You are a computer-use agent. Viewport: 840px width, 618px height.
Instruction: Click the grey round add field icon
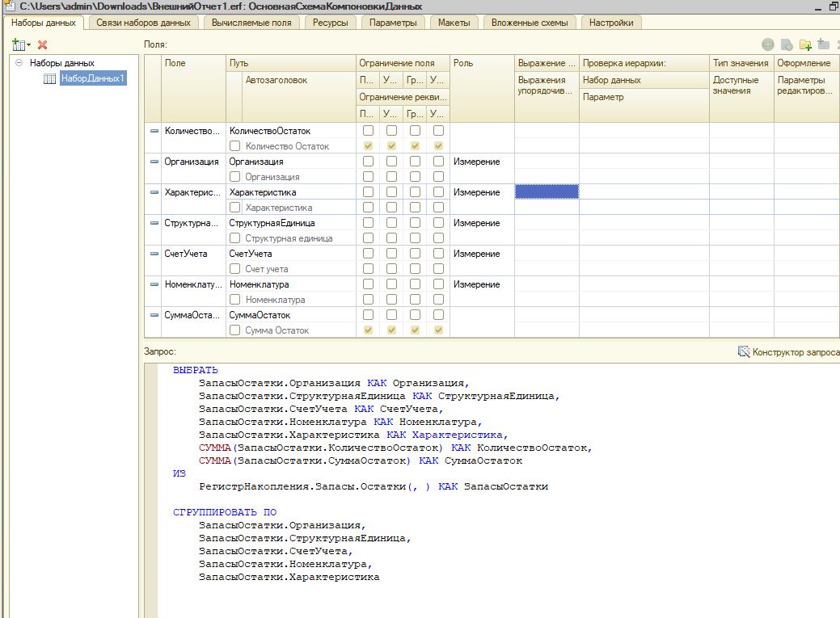click(768, 44)
